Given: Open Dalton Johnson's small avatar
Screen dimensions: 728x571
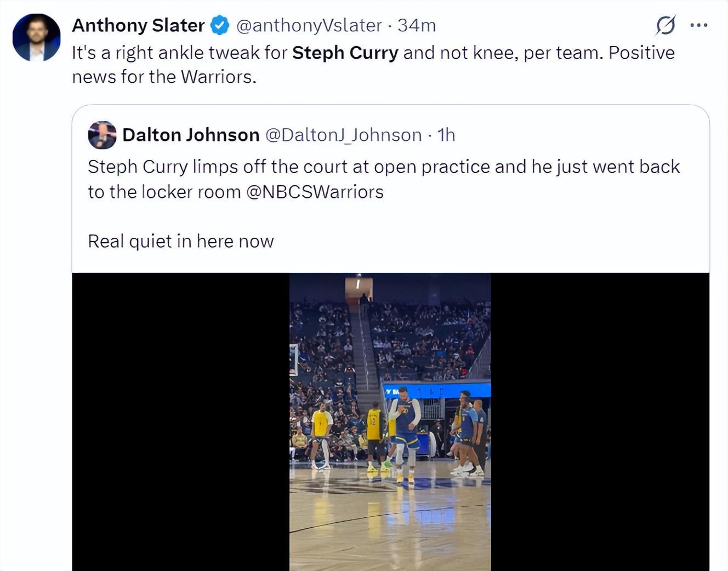Looking at the screenshot, I should click(x=102, y=135).
